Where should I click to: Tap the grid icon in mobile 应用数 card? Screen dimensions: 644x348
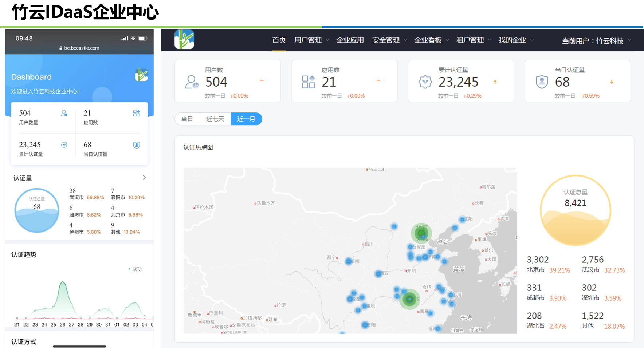pyautogui.click(x=137, y=113)
